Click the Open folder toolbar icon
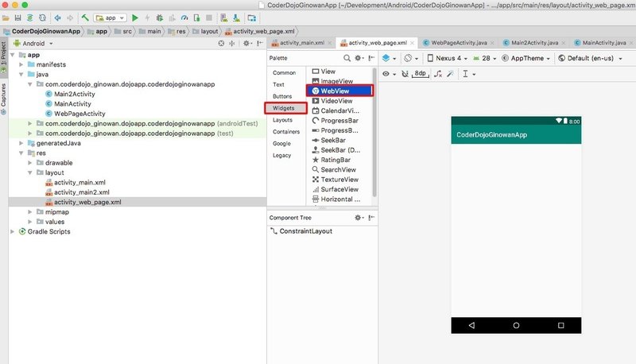 6,17
